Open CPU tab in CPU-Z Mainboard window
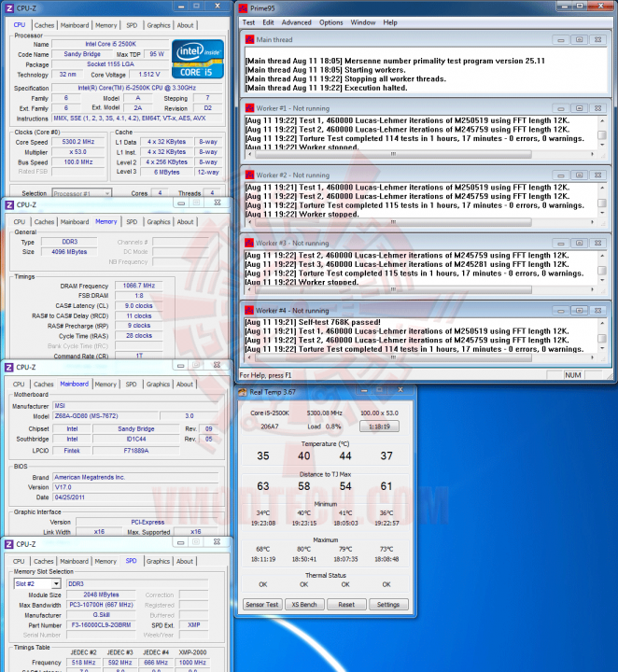618x672 pixels. click(x=19, y=384)
